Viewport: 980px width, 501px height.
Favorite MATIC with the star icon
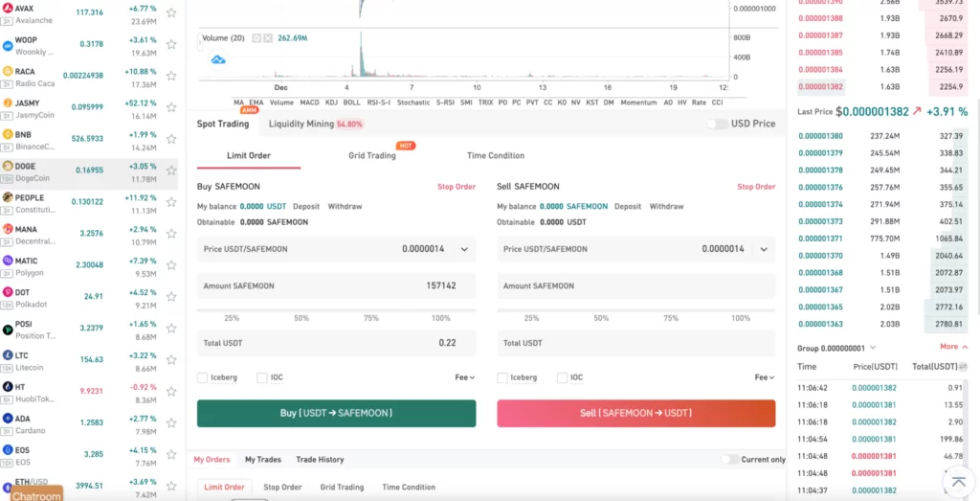pyautogui.click(x=171, y=264)
